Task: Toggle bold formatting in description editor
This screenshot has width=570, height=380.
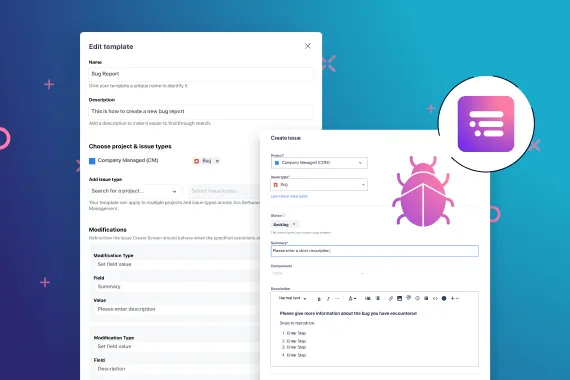Action: [x=319, y=299]
